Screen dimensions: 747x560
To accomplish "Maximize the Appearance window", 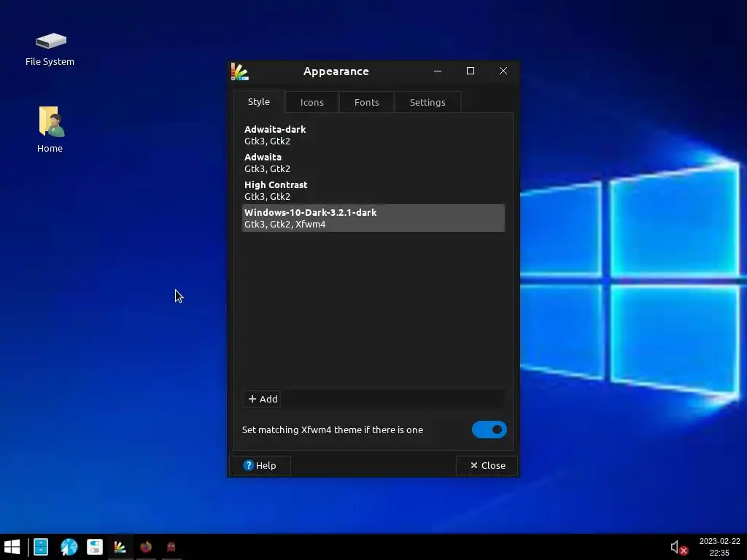I will pyautogui.click(x=471, y=71).
